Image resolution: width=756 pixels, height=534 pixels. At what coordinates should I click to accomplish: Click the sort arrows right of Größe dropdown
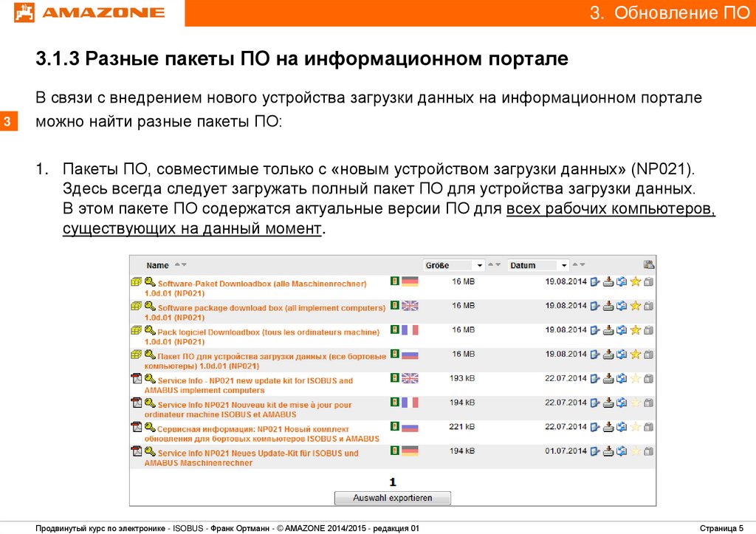494,265
